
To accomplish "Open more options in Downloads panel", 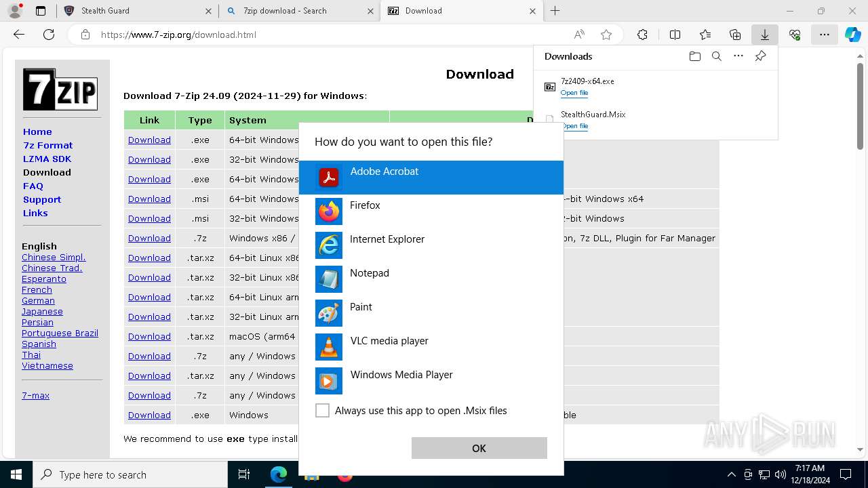I will 738,56.
